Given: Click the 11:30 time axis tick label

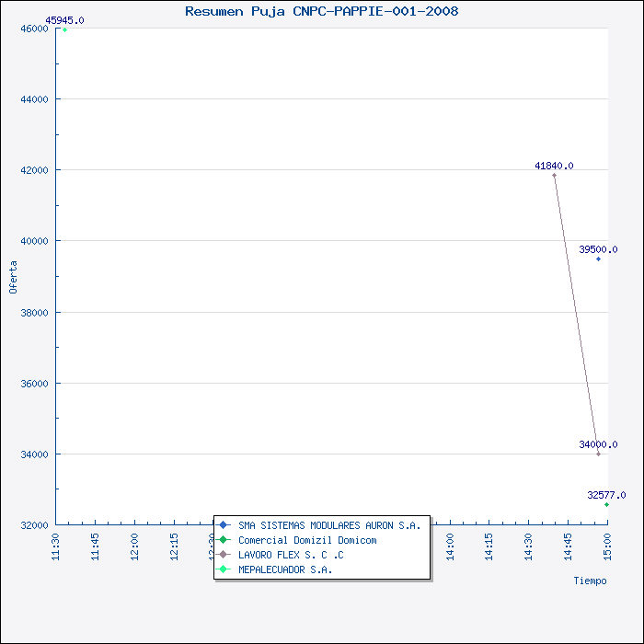Looking at the screenshot, I should click(57, 546).
